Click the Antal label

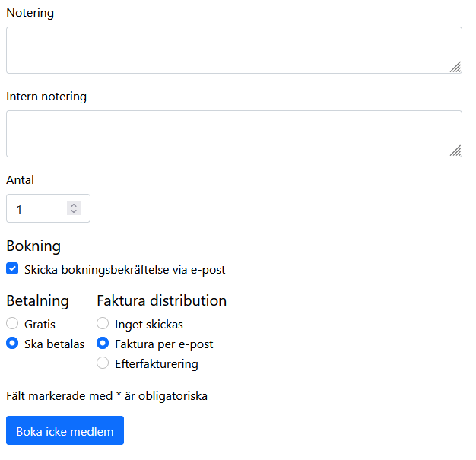(21, 180)
